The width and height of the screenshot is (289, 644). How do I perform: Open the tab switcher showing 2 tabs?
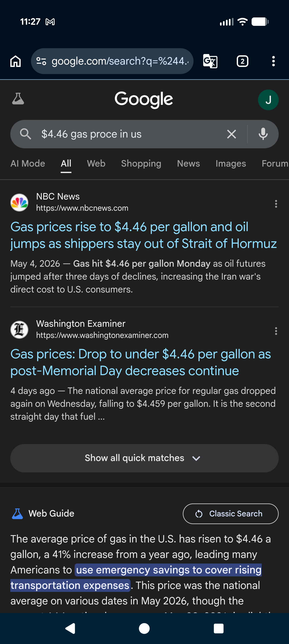tap(242, 61)
